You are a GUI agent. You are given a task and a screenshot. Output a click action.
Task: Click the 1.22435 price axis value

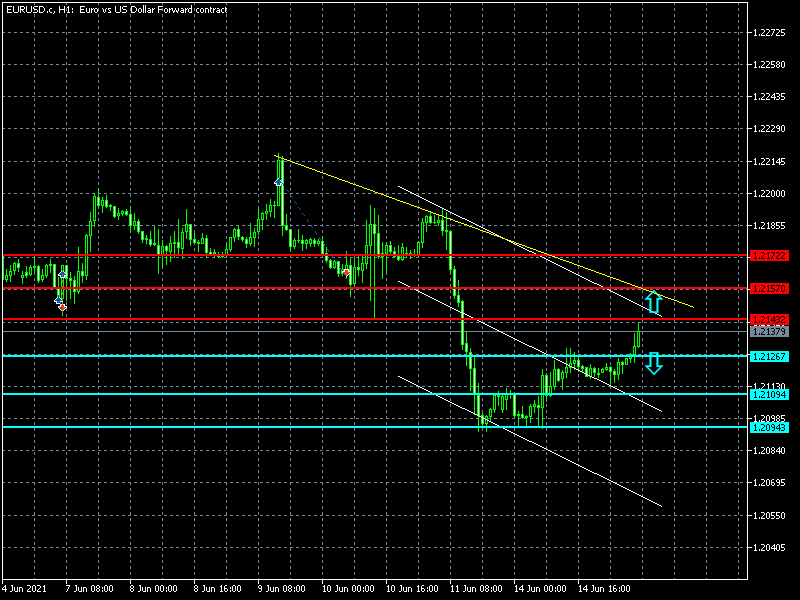point(769,97)
